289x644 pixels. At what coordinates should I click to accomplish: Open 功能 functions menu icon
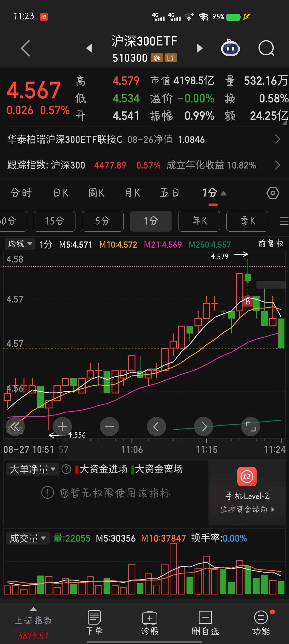click(x=261, y=623)
